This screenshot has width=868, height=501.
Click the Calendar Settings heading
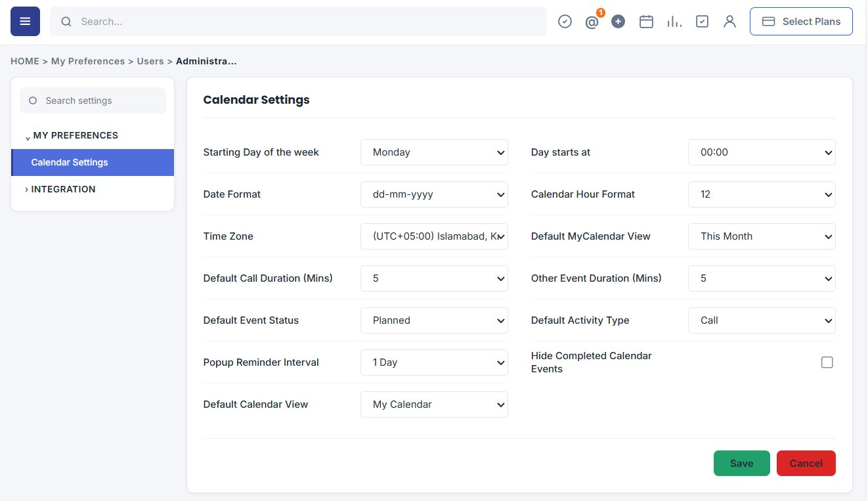click(256, 100)
